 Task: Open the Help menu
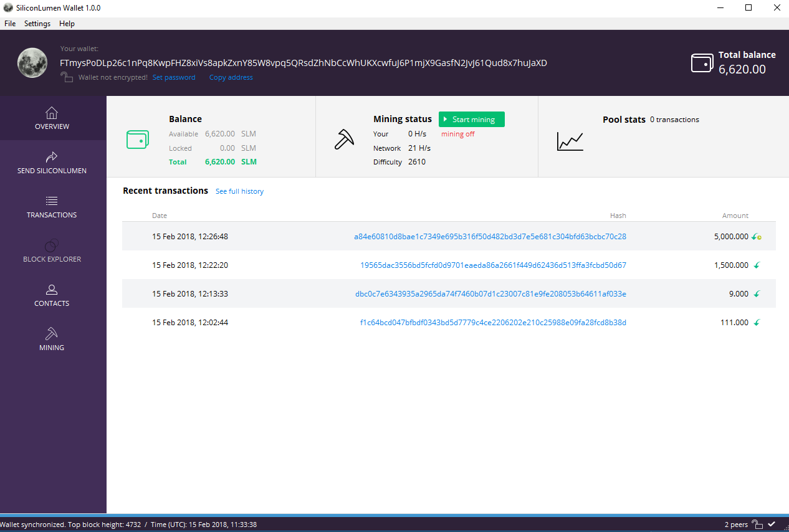point(67,23)
